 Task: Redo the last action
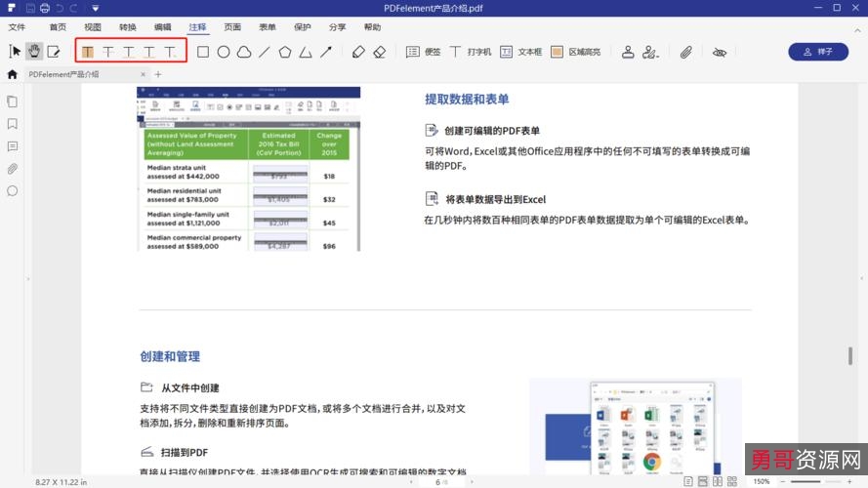[x=73, y=9]
